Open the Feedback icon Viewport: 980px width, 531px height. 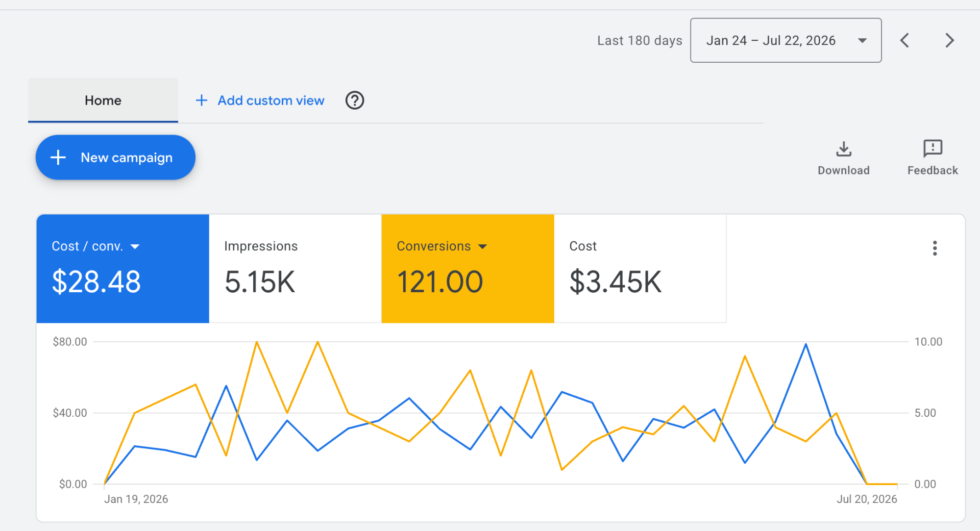(933, 148)
